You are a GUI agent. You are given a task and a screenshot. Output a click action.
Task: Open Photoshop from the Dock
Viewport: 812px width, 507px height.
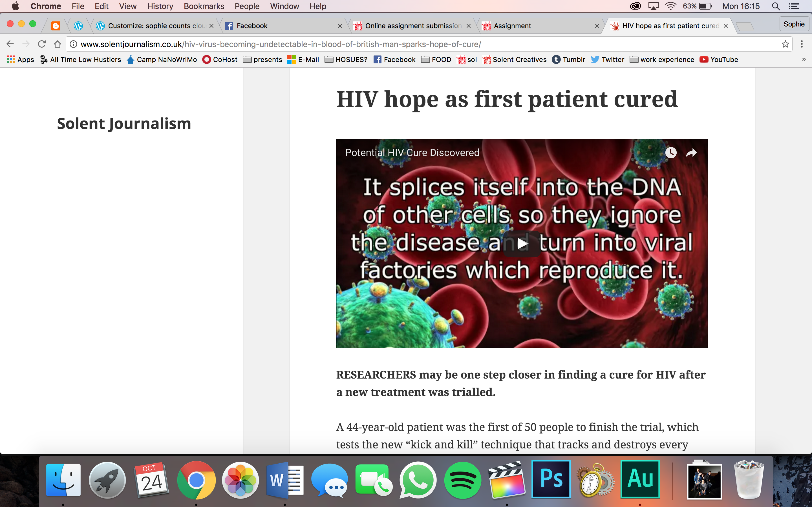click(551, 479)
